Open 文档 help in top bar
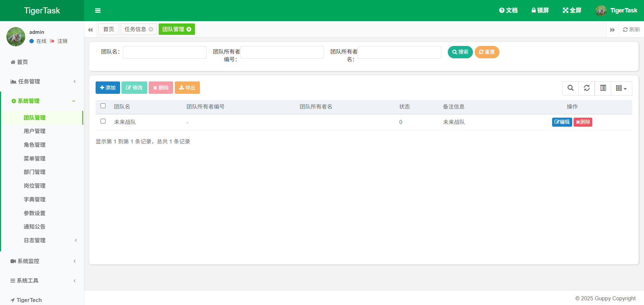 508,10
